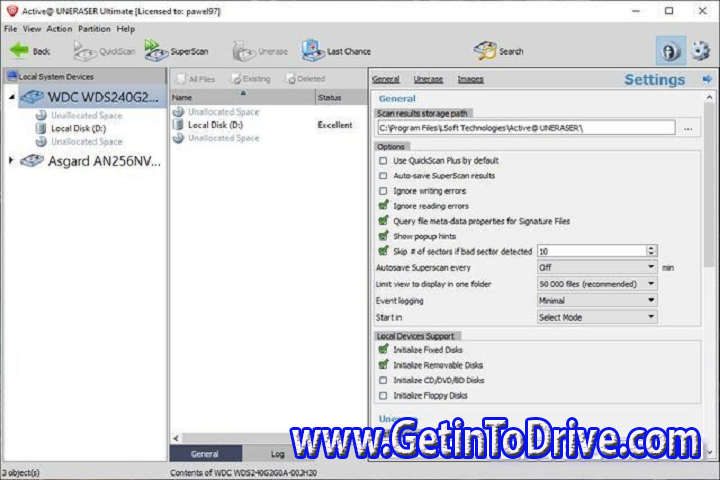The width and height of the screenshot is (720, 480).
Task: Sort file list by Name column
Action: [x=242, y=97]
